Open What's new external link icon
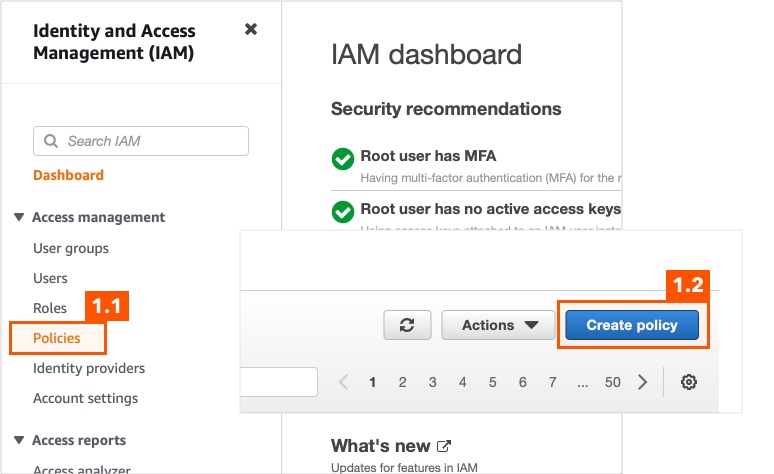Screen dimensions: 774x474 pos(444,446)
